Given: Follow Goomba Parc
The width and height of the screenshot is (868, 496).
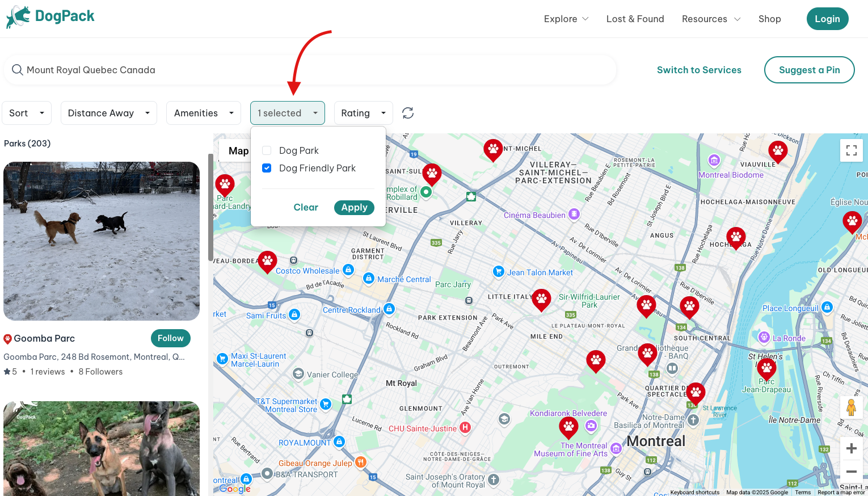Looking at the screenshot, I should (x=170, y=338).
